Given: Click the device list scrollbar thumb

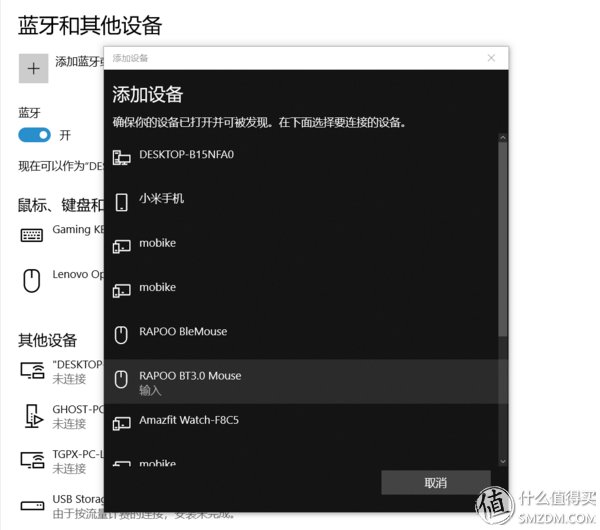Looking at the screenshot, I should point(503,240).
